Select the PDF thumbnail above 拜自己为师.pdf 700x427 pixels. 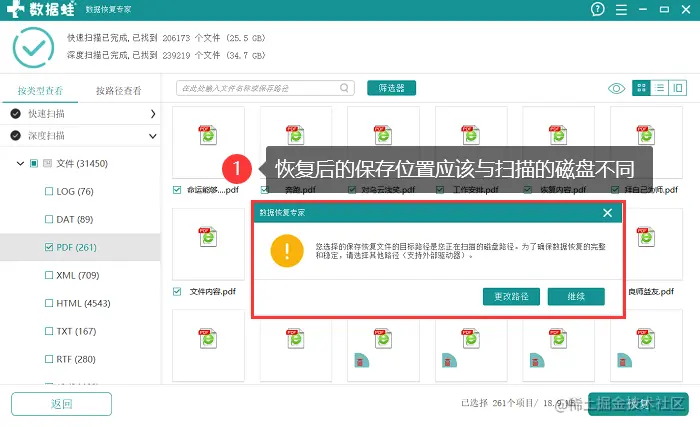[x=646, y=135]
